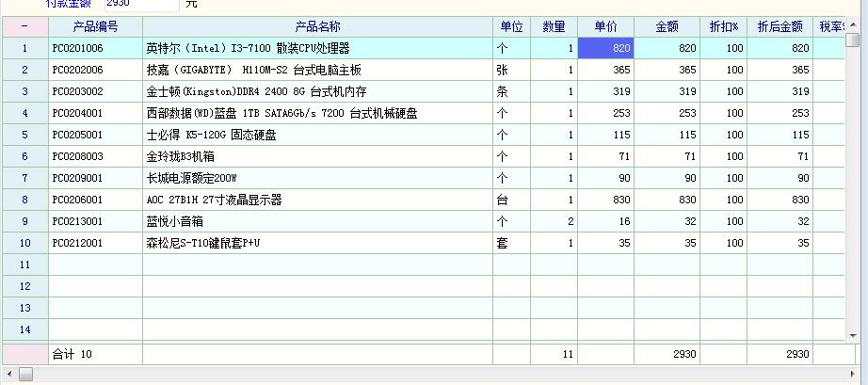
Task: Click the horizontal scrollbar left arrow
Action: click(25, 375)
